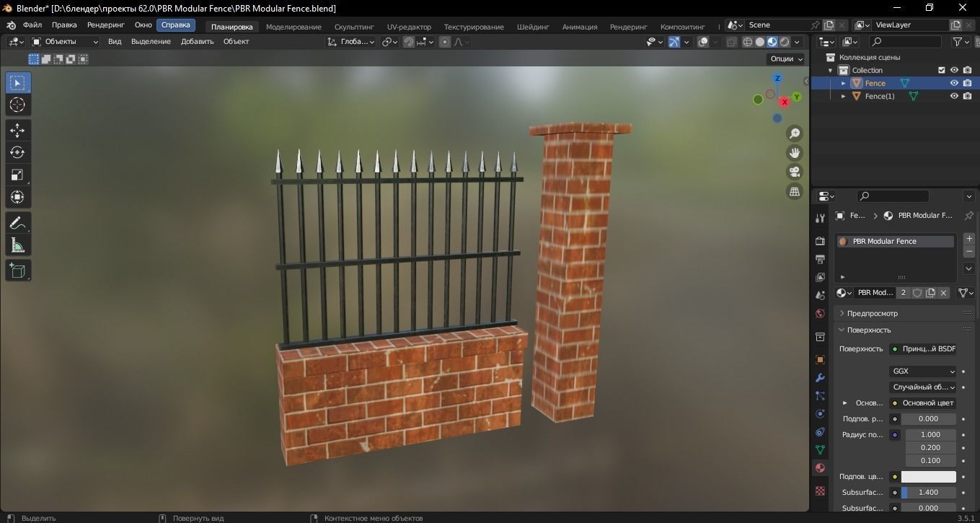The width and height of the screenshot is (980, 523).
Task: Open the Texture properties tab
Action: tap(820, 491)
